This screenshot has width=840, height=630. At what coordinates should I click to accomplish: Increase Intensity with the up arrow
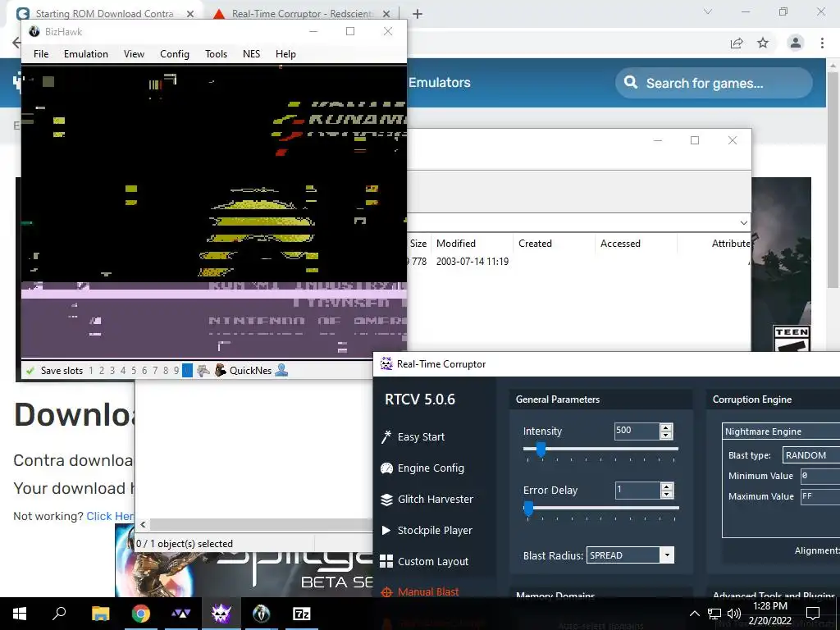pyautogui.click(x=666, y=427)
